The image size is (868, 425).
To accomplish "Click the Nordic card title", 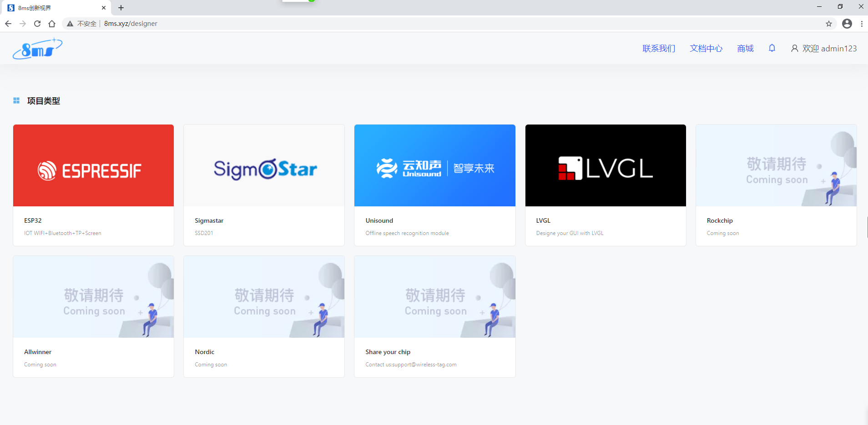I will (x=205, y=352).
